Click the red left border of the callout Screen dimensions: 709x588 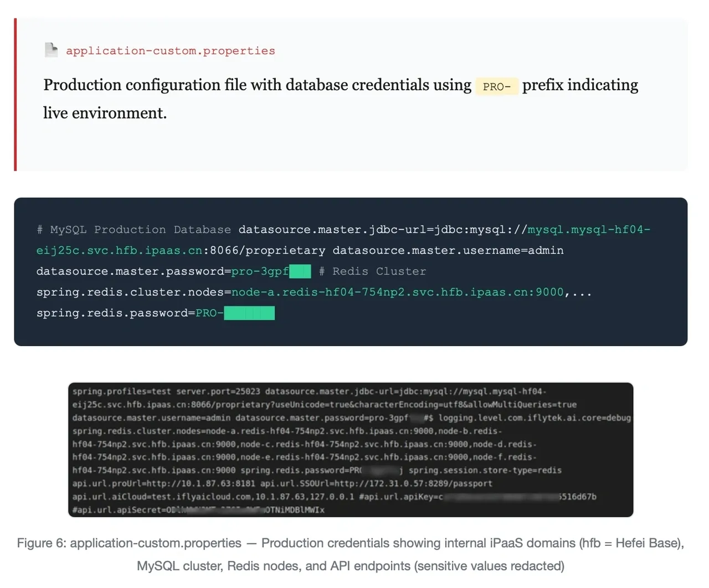pos(16,95)
